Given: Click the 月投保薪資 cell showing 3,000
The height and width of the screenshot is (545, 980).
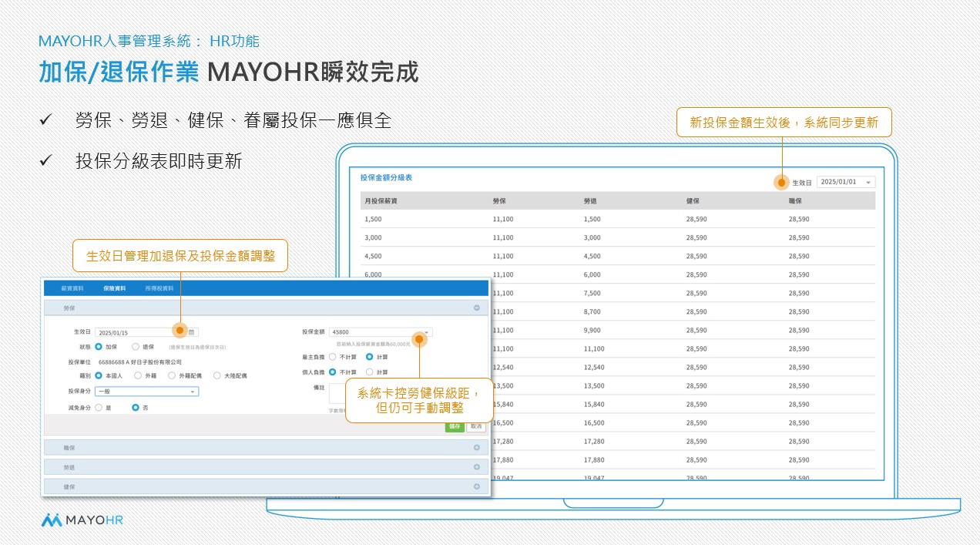Looking at the screenshot, I should [373, 237].
